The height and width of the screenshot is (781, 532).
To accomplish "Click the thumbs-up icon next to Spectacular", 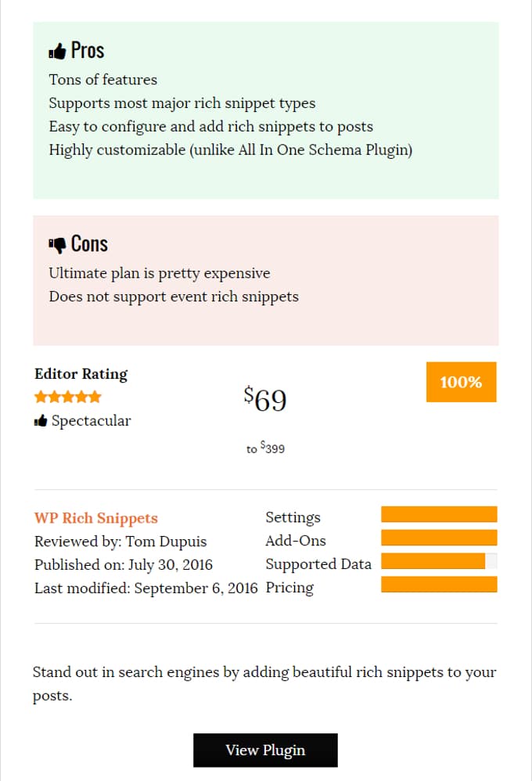I will tap(41, 422).
